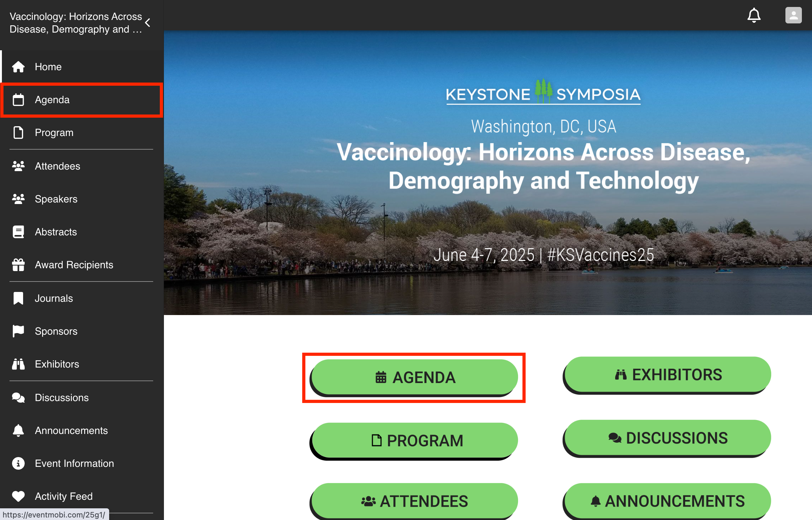Open Activity Feed in the sidebar

[x=82, y=496]
